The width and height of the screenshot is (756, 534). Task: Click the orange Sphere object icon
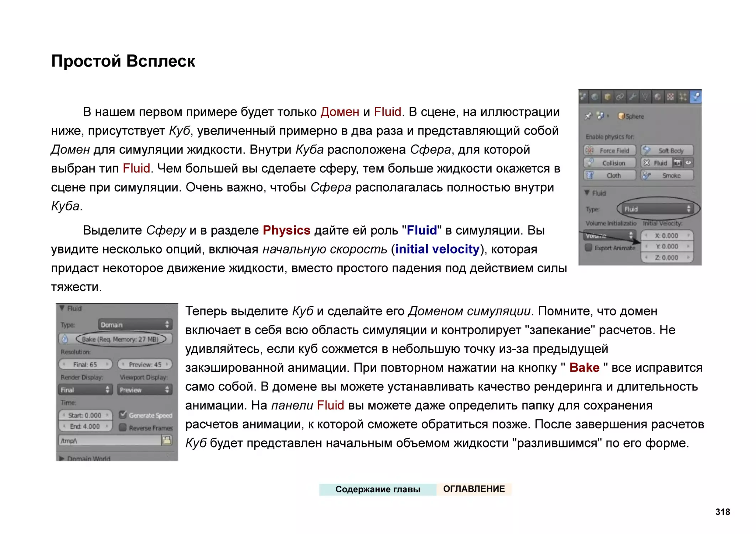pyautogui.click(x=621, y=116)
